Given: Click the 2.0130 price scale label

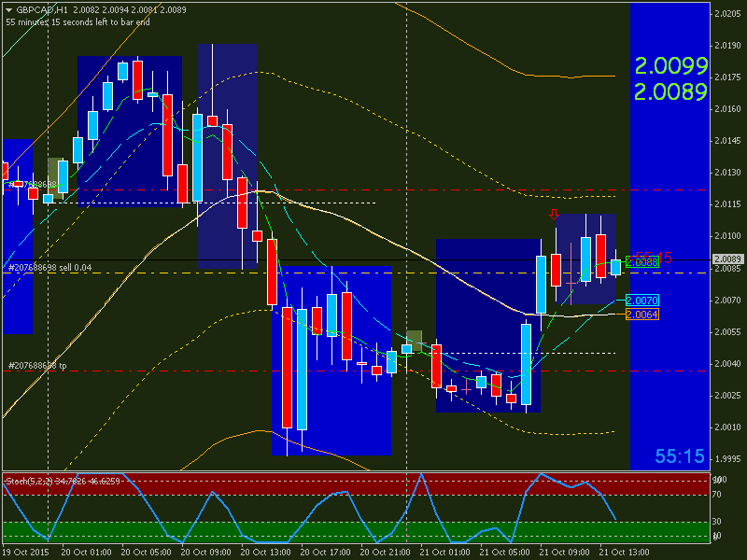Looking at the screenshot, I should click(727, 173).
